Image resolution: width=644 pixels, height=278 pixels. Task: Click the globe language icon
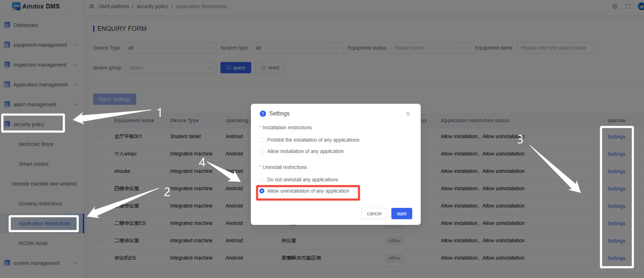tap(615, 6)
